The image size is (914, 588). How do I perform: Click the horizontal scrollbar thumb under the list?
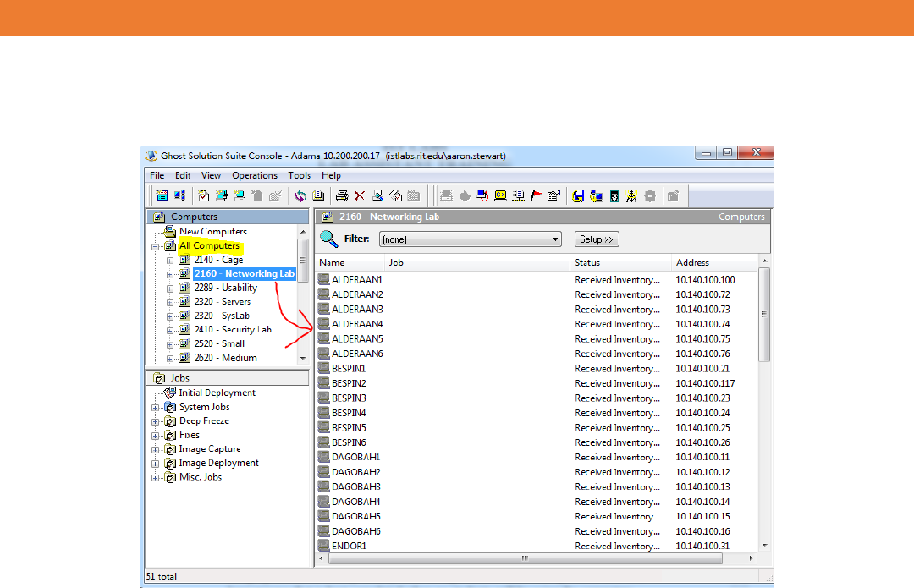click(x=526, y=558)
